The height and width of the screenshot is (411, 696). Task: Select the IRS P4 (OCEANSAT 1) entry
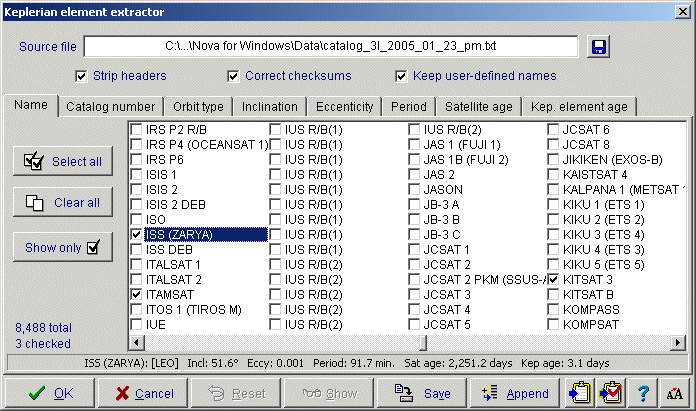pos(207,145)
